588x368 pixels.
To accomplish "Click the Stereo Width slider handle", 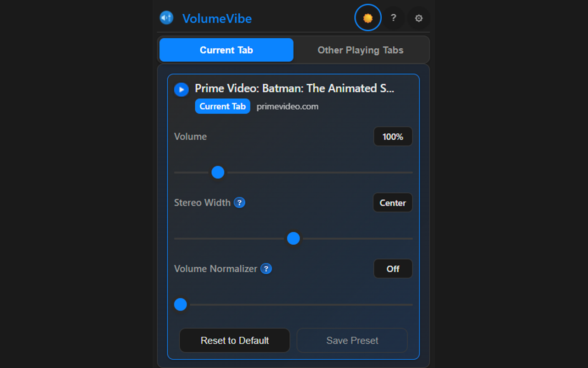I will [294, 239].
